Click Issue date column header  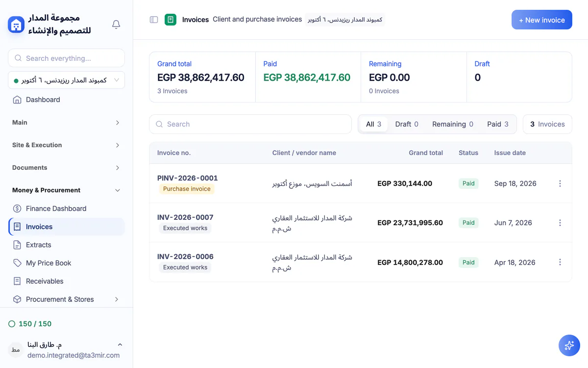click(x=510, y=153)
